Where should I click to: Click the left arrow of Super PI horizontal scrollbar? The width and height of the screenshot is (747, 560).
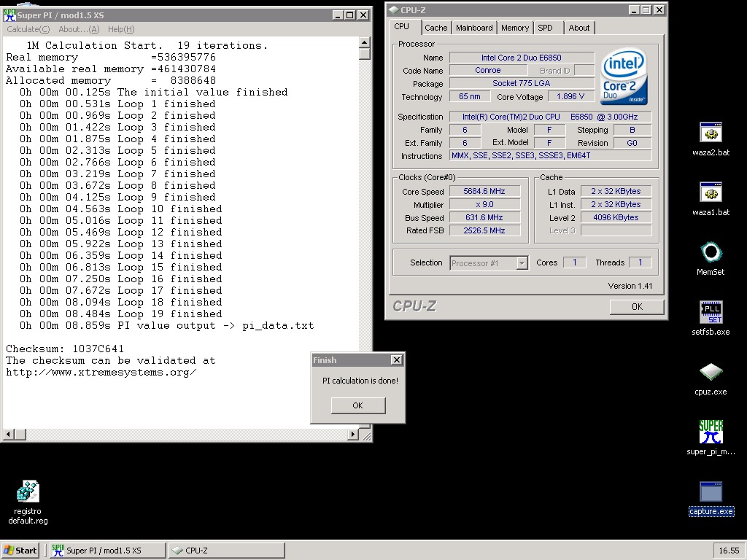click(x=8, y=435)
